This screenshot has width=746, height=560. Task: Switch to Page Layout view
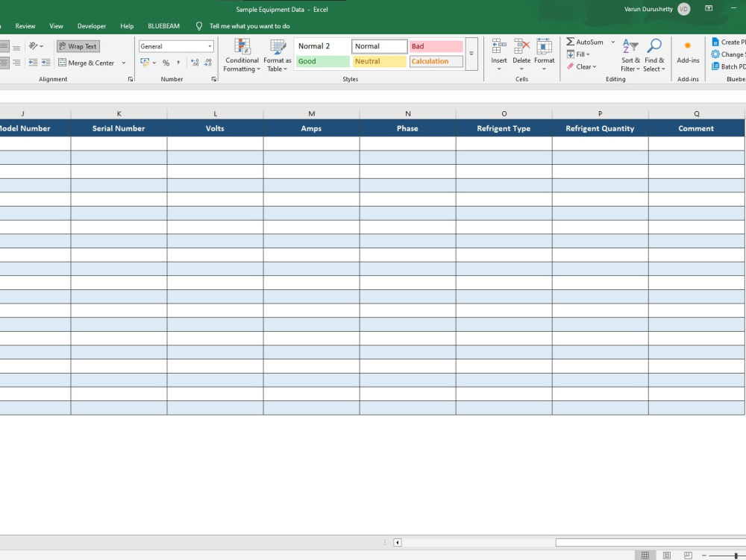[x=666, y=556]
